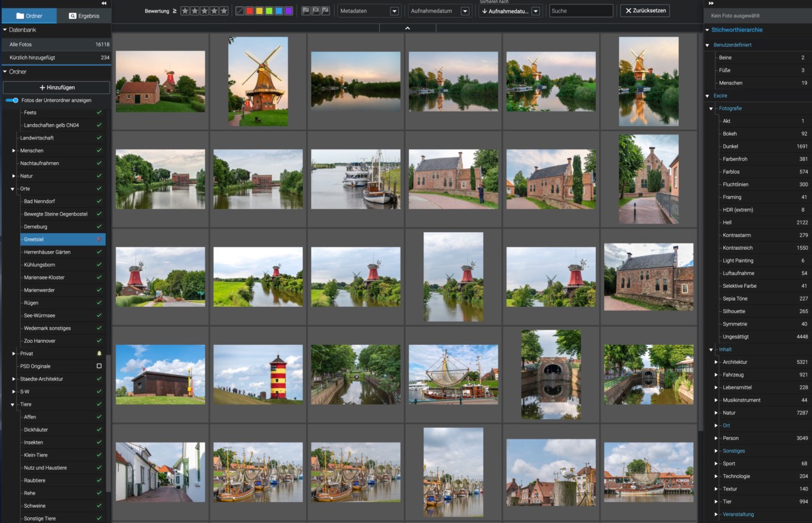Collapse the Tiere folder
This screenshot has width=812, height=523.
point(13,404)
